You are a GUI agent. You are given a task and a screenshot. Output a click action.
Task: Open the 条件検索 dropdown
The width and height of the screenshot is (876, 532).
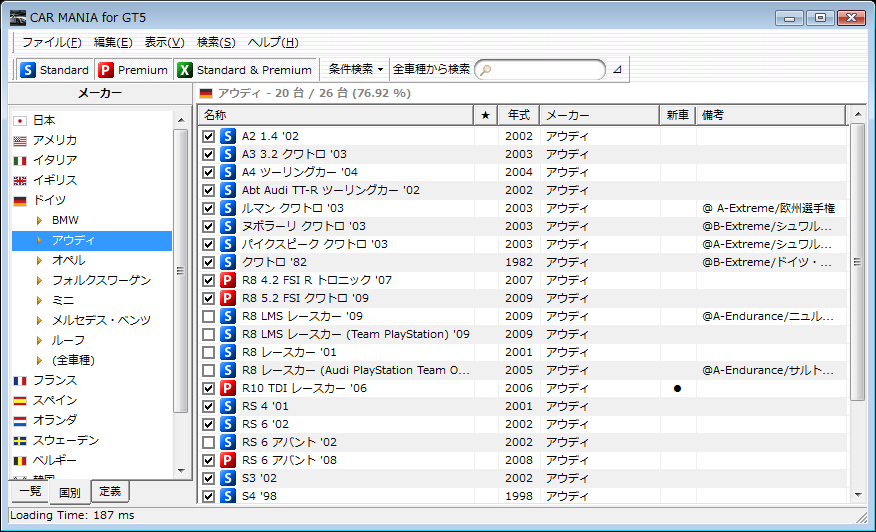356,69
